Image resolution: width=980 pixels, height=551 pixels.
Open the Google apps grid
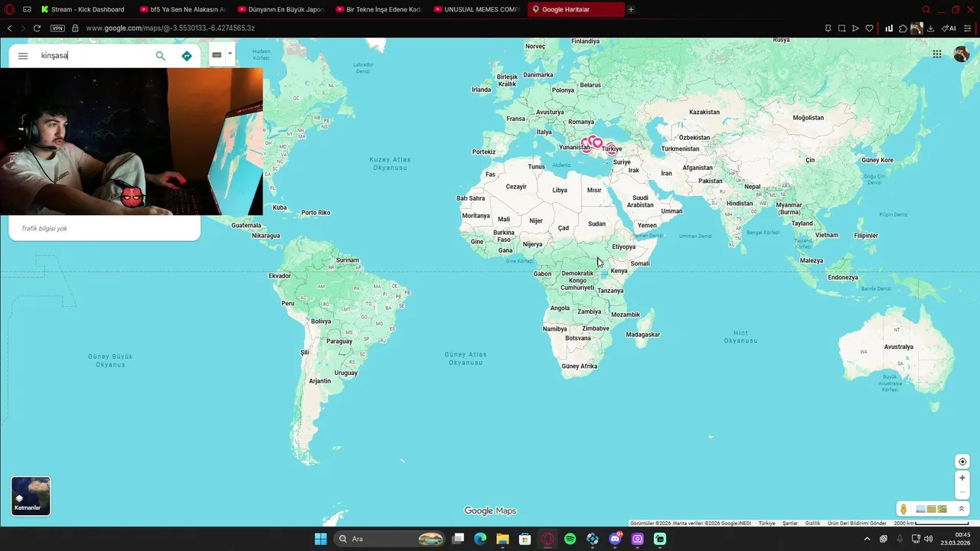point(937,54)
